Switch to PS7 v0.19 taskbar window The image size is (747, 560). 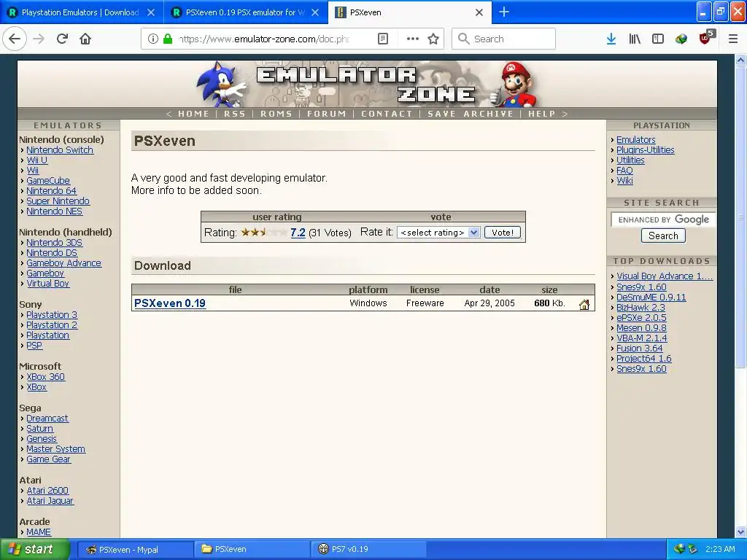coord(369,549)
